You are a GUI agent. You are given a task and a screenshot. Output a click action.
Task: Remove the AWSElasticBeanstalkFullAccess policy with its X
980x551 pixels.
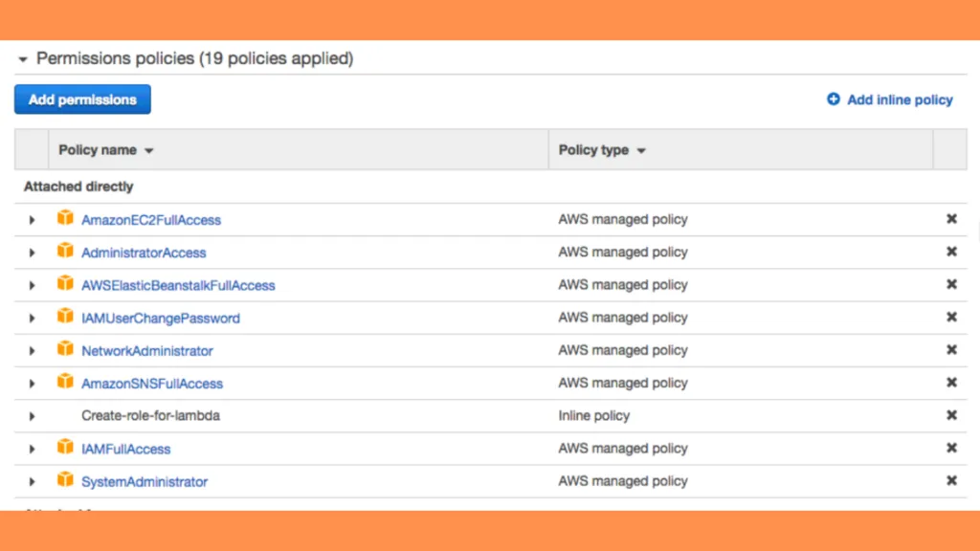coord(951,284)
